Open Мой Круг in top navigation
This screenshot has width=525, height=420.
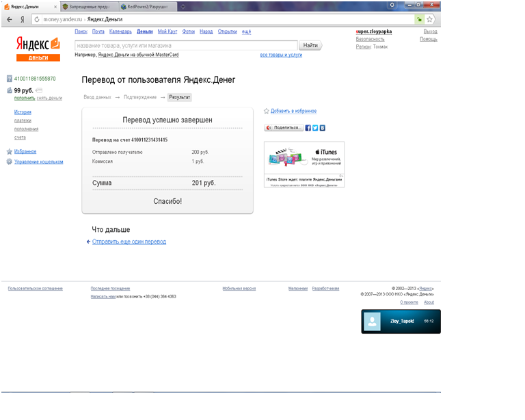[x=167, y=31]
